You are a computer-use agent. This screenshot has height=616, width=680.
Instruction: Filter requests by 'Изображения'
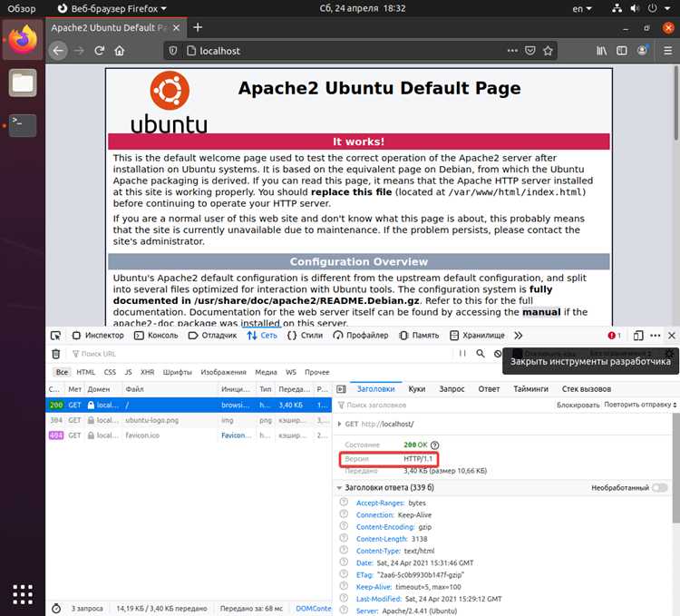pos(223,372)
